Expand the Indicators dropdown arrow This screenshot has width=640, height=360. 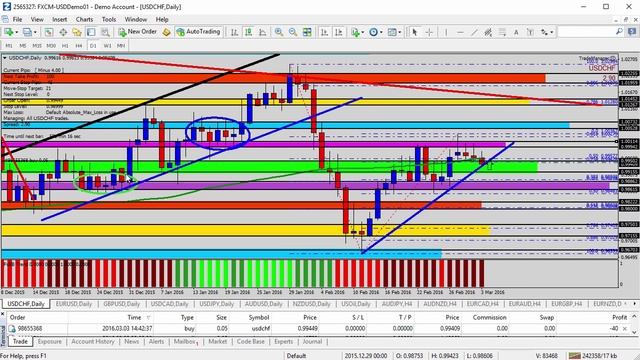click(x=362, y=32)
